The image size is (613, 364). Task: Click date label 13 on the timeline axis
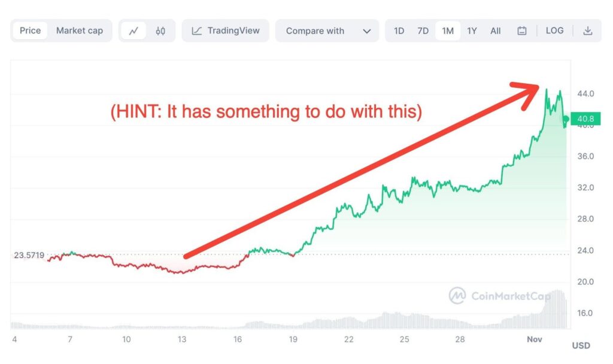[182, 339]
